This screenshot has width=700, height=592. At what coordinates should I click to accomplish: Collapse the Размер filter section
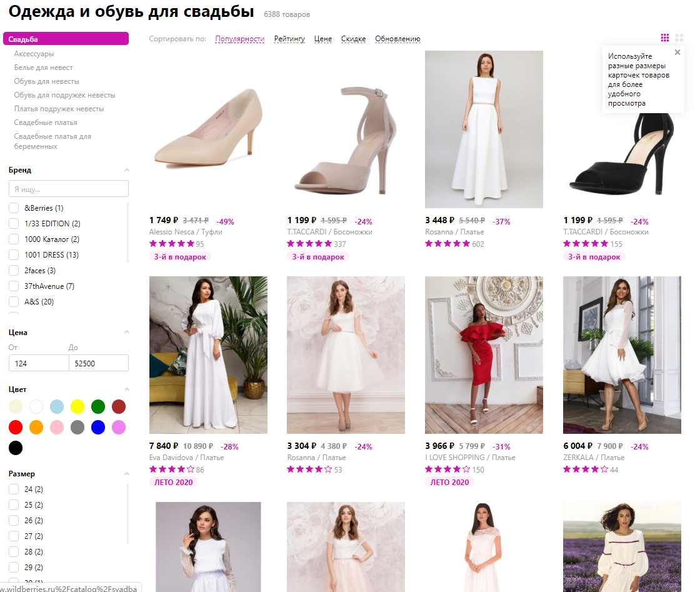pyautogui.click(x=126, y=474)
